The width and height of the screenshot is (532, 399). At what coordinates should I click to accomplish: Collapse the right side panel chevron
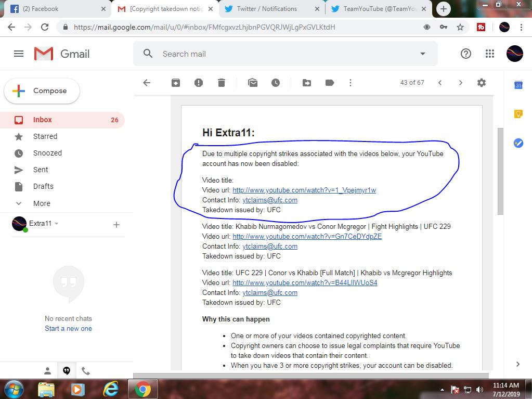click(518, 364)
